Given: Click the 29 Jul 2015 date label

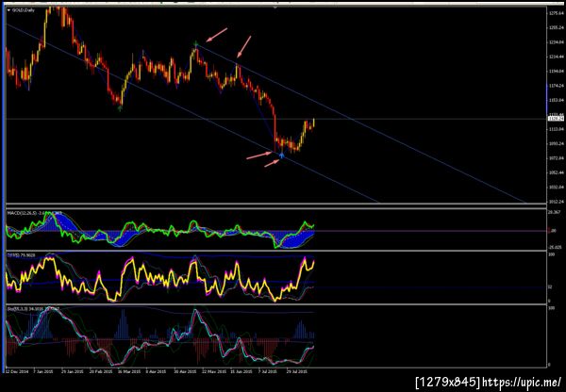Looking at the screenshot, I should 297,370.
